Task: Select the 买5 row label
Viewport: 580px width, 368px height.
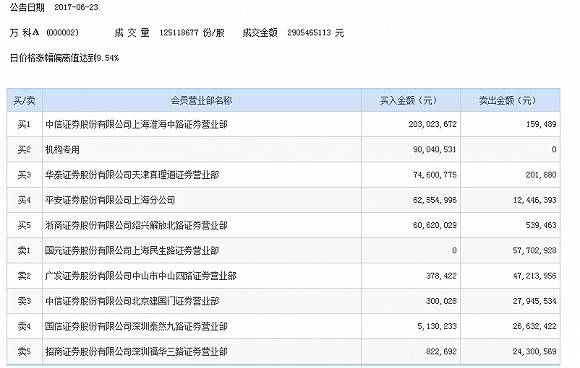Action: [x=24, y=225]
